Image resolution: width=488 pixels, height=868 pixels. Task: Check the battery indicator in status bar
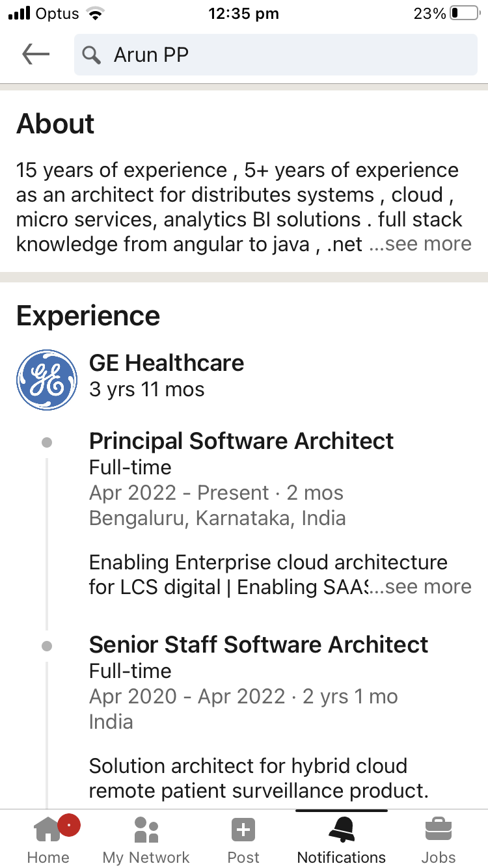464,14
